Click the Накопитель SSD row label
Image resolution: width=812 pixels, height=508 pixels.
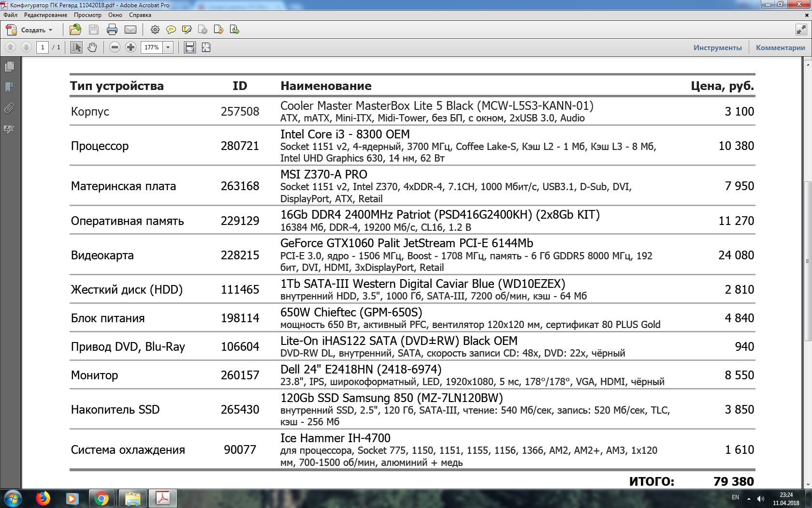(x=115, y=410)
